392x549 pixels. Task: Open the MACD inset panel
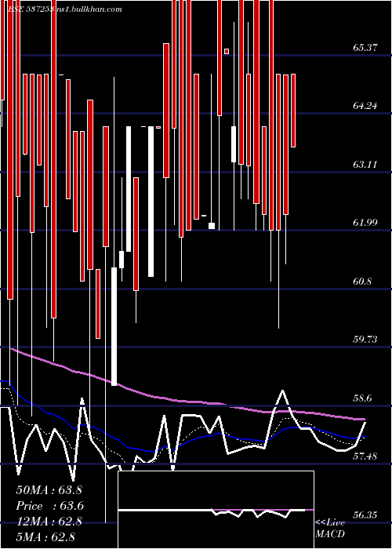tap(216, 510)
